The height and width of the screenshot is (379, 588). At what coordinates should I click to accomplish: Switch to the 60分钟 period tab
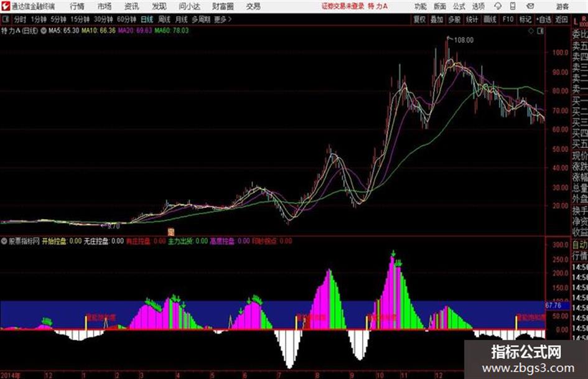pyautogui.click(x=127, y=19)
